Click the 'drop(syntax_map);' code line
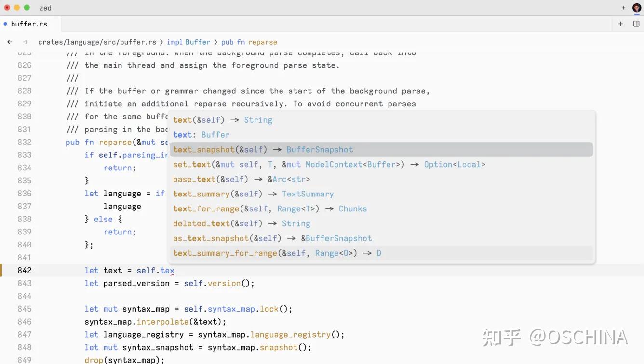The width and height of the screenshot is (644, 364). [x=124, y=360]
